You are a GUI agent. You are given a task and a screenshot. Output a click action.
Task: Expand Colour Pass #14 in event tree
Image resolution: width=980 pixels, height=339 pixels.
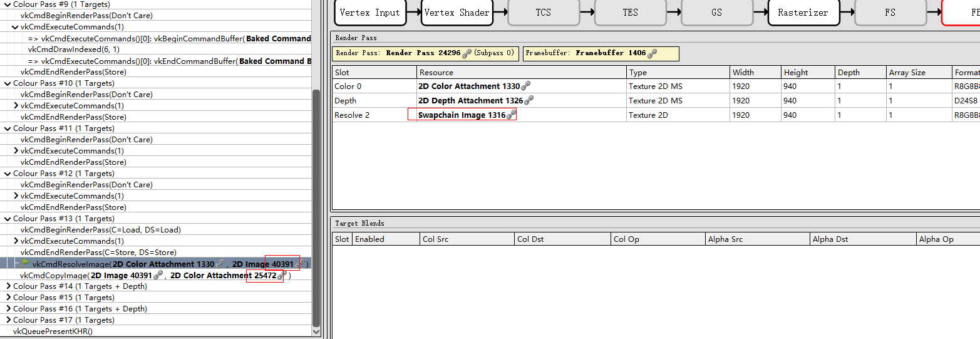[8, 286]
